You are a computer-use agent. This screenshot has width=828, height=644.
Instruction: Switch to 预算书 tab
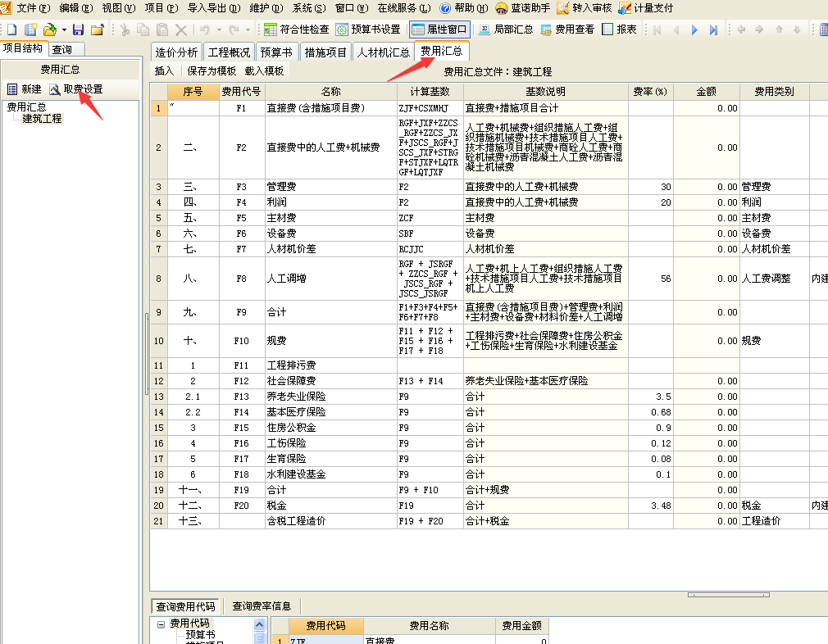click(276, 52)
